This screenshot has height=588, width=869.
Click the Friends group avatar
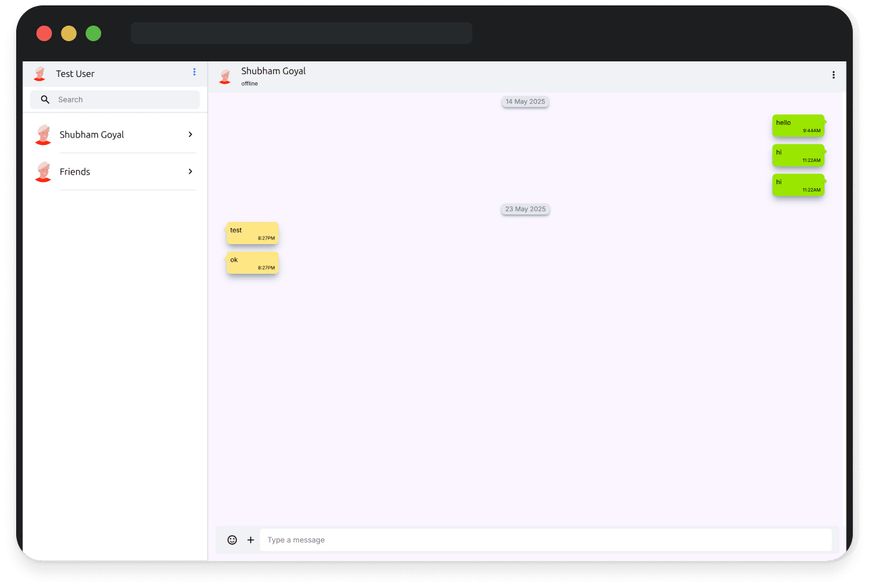pos(43,171)
